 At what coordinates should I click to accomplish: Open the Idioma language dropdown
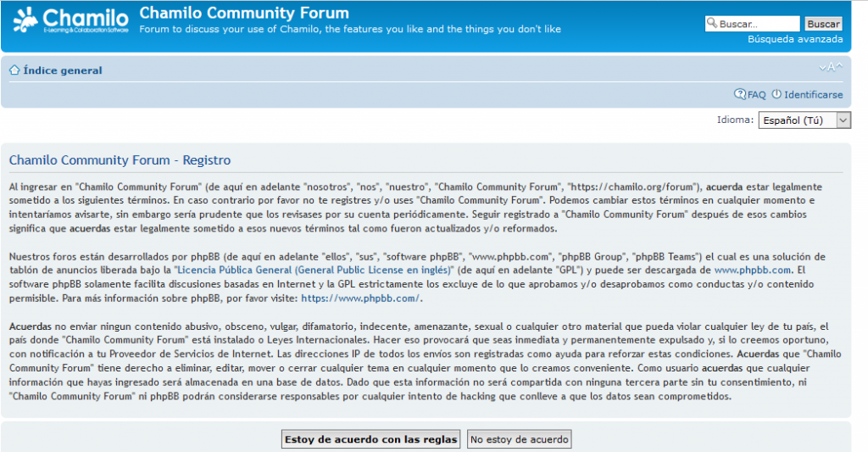pos(804,120)
